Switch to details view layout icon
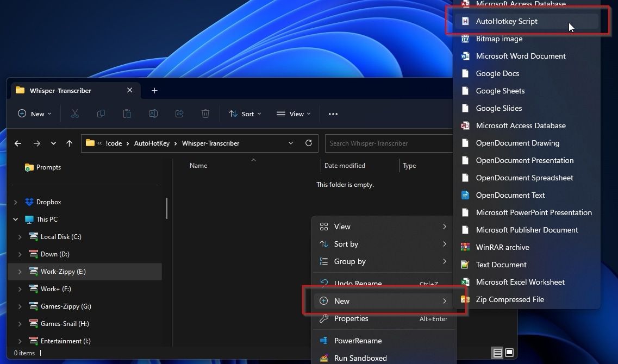The width and height of the screenshot is (618, 364). (x=497, y=353)
